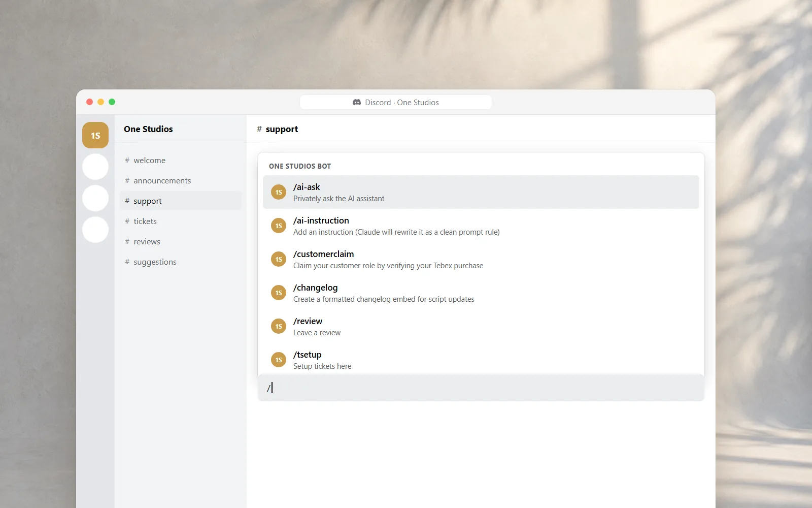
Task: Select the /tsetup command
Action: pos(481,360)
